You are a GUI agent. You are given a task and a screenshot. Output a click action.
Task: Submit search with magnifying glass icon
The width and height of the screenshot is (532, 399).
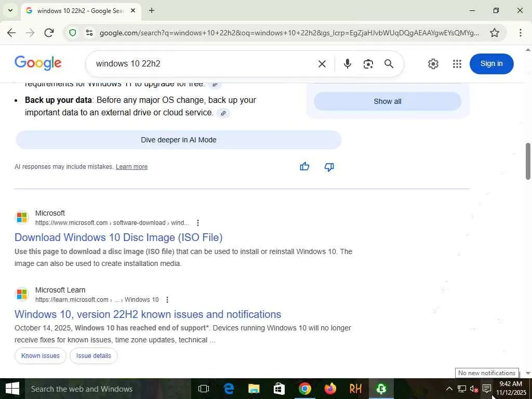(x=389, y=64)
